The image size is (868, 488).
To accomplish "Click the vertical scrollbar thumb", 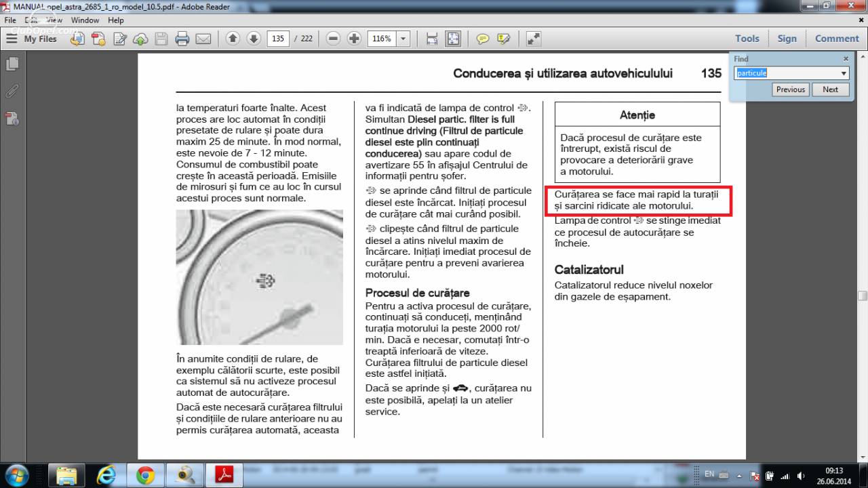I will [x=863, y=296].
